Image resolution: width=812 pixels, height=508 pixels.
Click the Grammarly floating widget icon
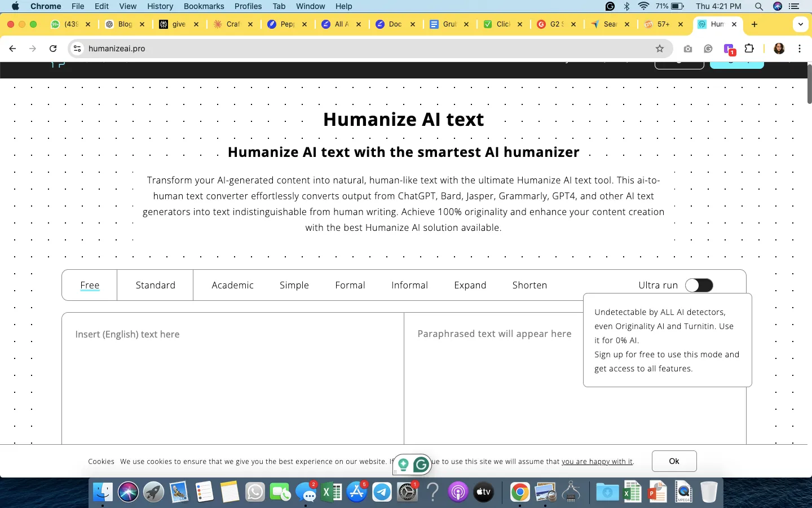pos(421,465)
